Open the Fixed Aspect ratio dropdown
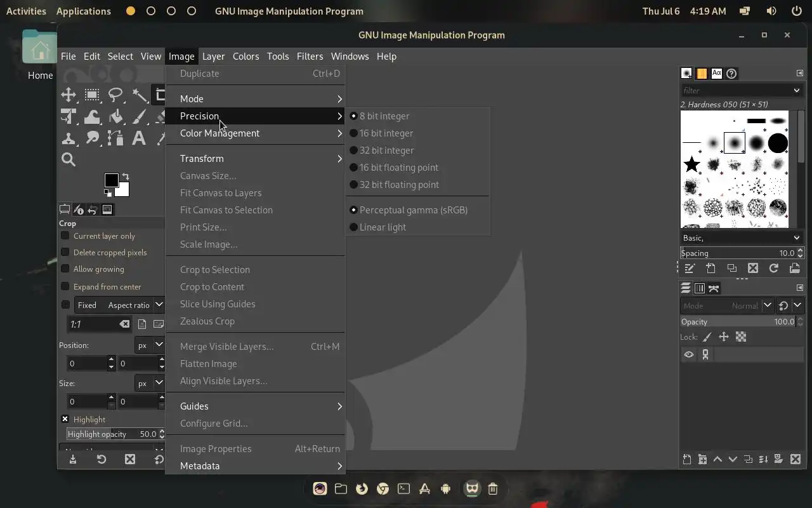This screenshot has width=812, height=508. pyautogui.click(x=120, y=305)
